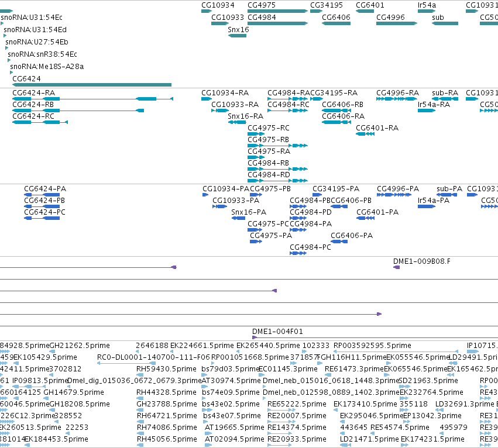This screenshot has height=448, width=498.
Task: Select the CG34195-PA protein label
Action: tap(336, 189)
